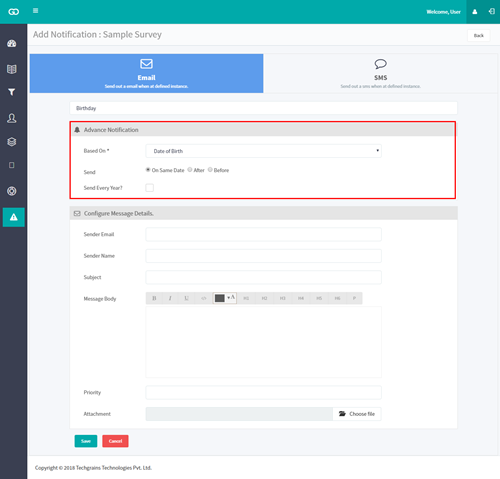The height and width of the screenshot is (479, 500).
Task: Toggle italic in message body toolbar
Action: [170, 298]
